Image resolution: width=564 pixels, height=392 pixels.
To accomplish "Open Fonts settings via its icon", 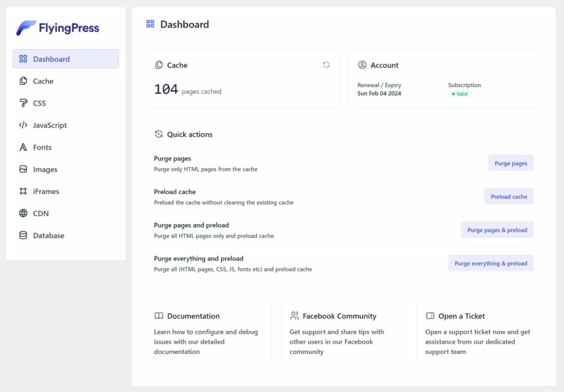I will (x=24, y=147).
